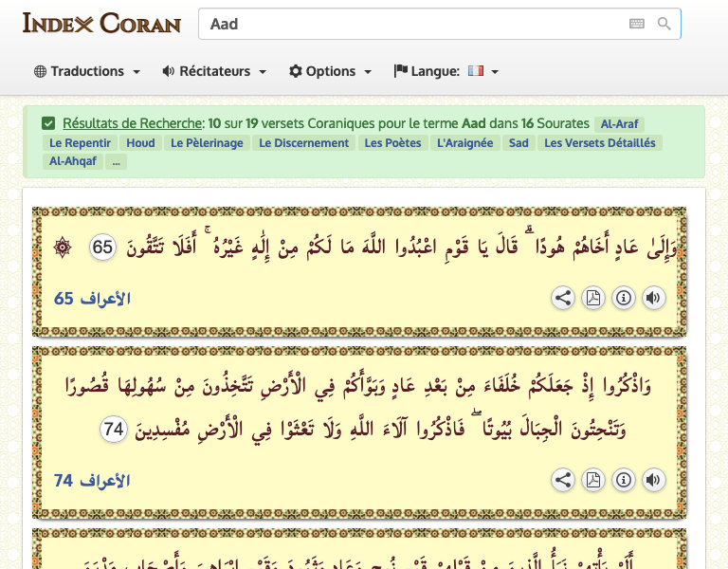728x569 pixels.
Task: Show more sourates with the ellipsis tag
Action: point(116,162)
